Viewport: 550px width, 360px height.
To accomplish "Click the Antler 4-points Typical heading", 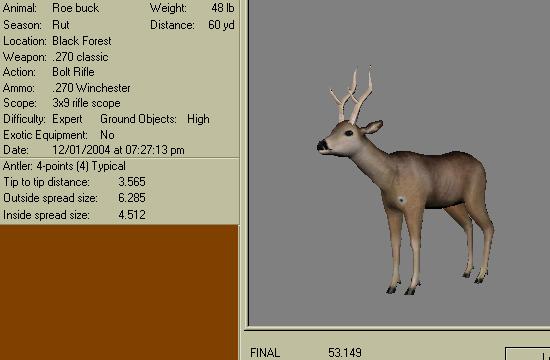I will (x=64, y=166).
